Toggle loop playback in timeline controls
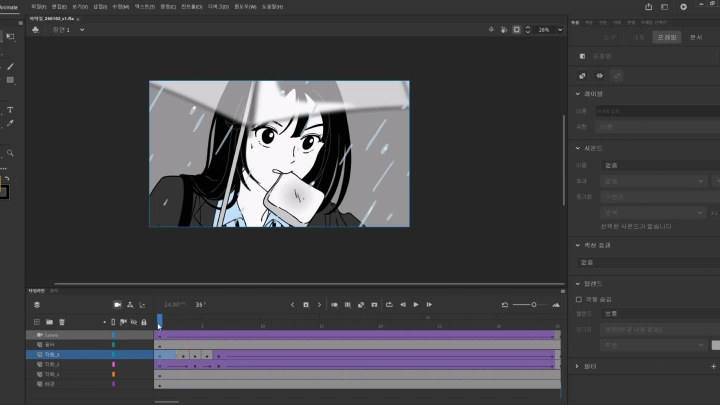Viewport: 720px width, 405px height. point(389,304)
